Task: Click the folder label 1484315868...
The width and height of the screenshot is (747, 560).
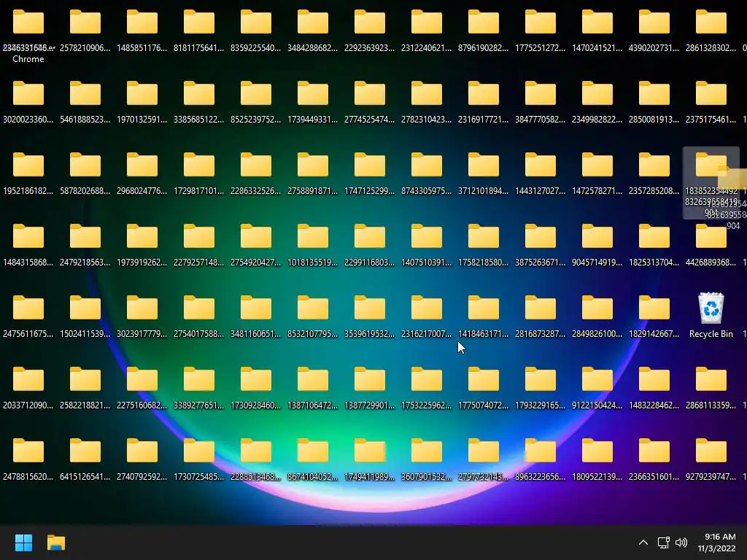Action: 28,262
